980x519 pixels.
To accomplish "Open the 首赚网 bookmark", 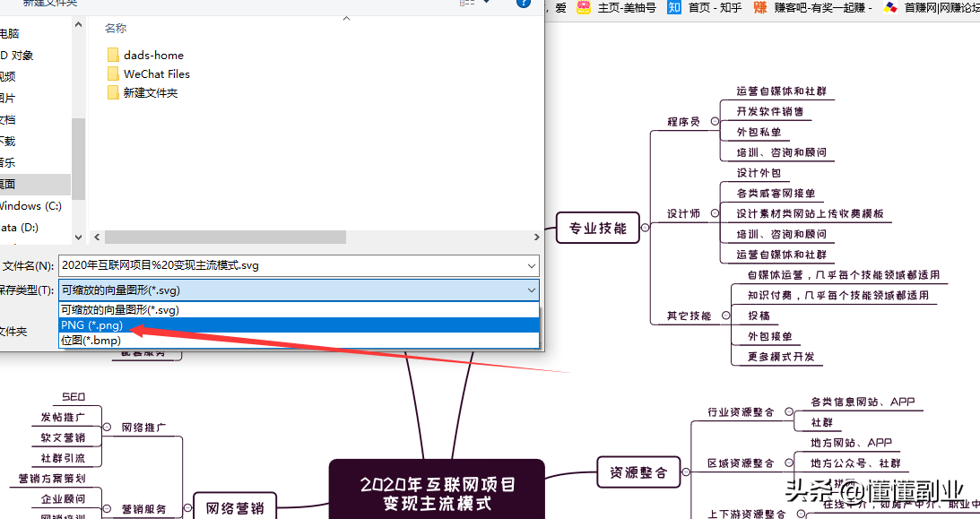I will (x=932, y=8).
